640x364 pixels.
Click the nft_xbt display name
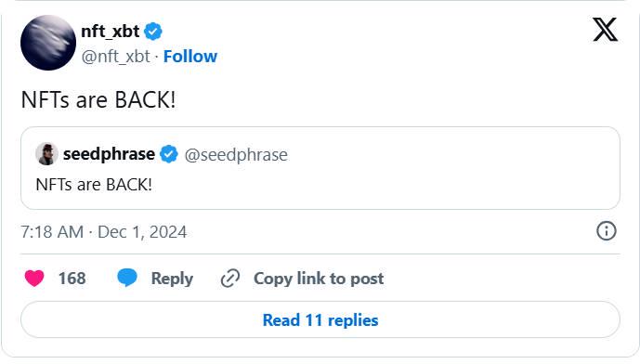coord(111,32)
